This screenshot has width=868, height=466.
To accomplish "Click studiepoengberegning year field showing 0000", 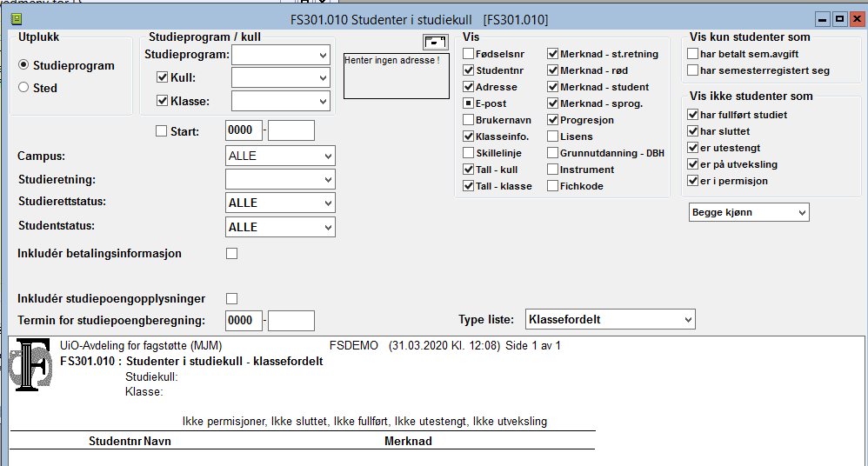I will coord(244,321).
